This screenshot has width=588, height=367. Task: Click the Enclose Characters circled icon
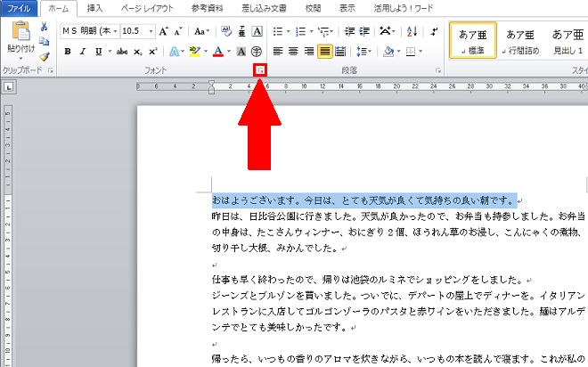tap(257, 52)
